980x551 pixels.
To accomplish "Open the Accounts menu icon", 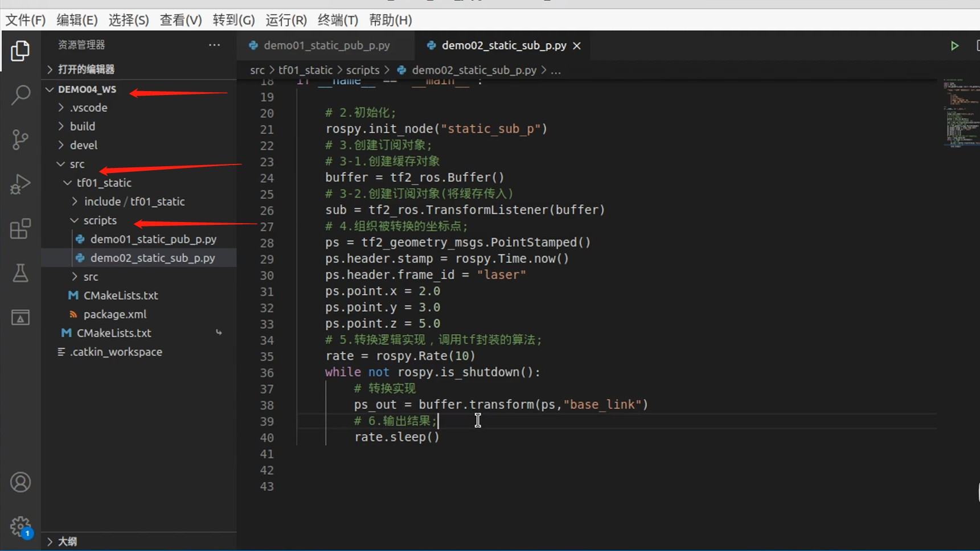I will [x=20, y=483].
